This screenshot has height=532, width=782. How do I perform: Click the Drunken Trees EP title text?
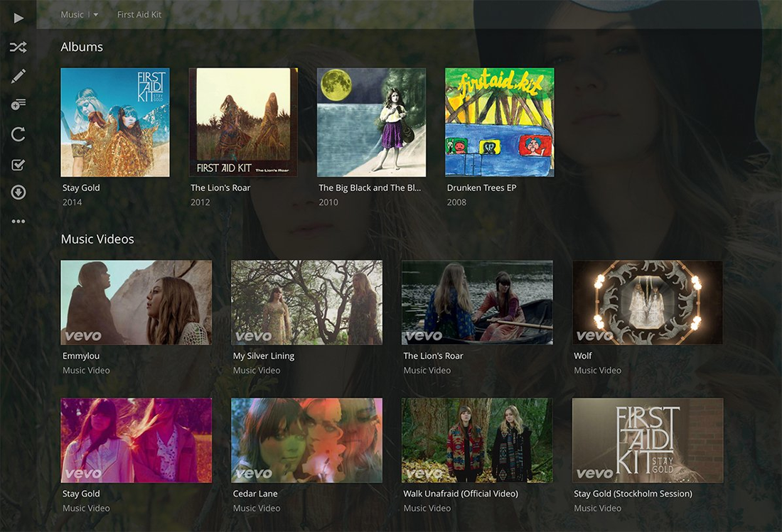[x=482, y=188]
